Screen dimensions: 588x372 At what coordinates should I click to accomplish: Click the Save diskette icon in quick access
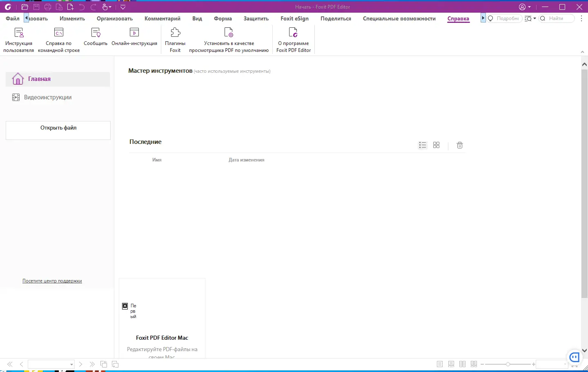pos(36,7)
